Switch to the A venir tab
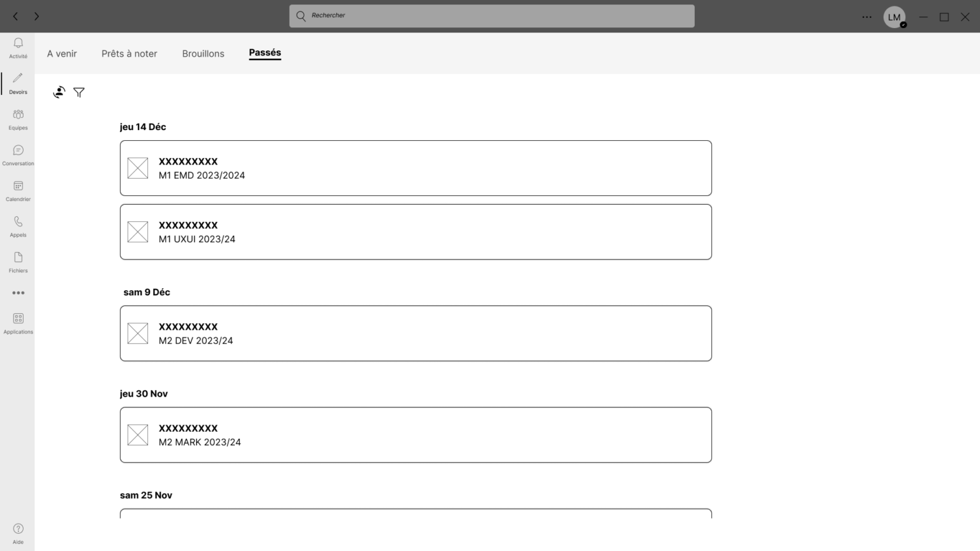Image resolution: width=980 pixels, height=551 pixels. (62, 54)
